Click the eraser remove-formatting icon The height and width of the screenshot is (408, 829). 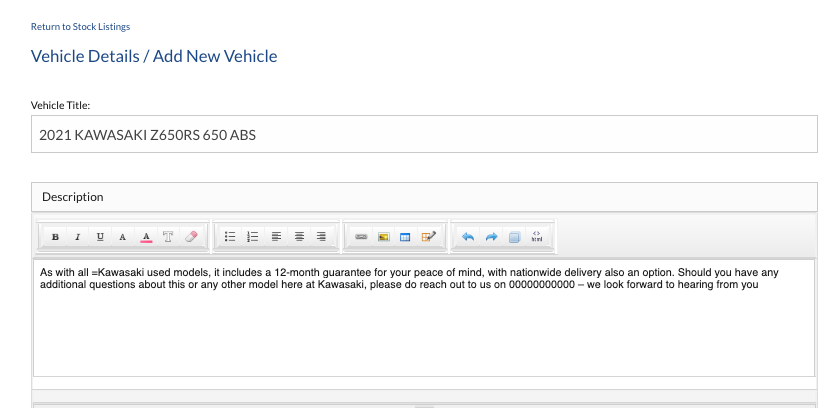(x=191, y=237)
